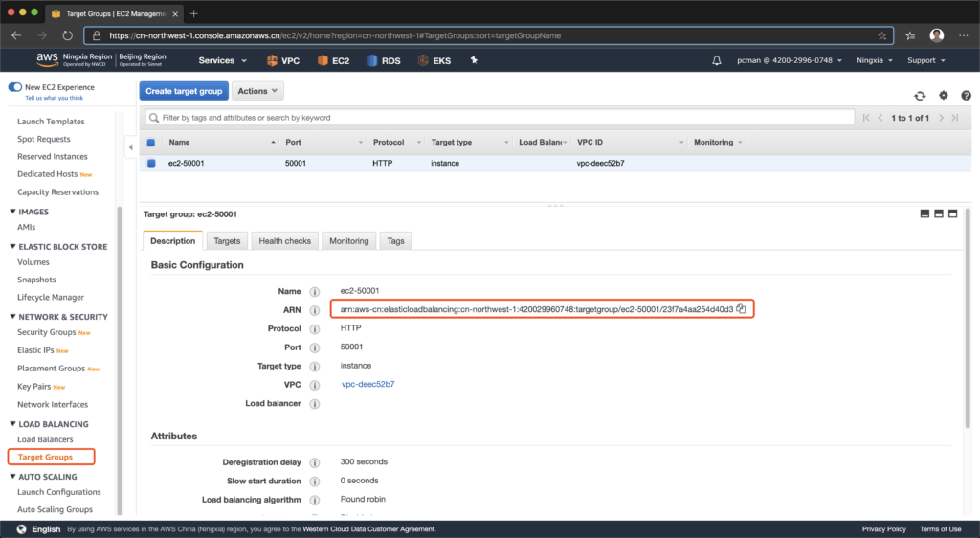Open the Targets tab

pyautogui.click(x=227, y=241)
